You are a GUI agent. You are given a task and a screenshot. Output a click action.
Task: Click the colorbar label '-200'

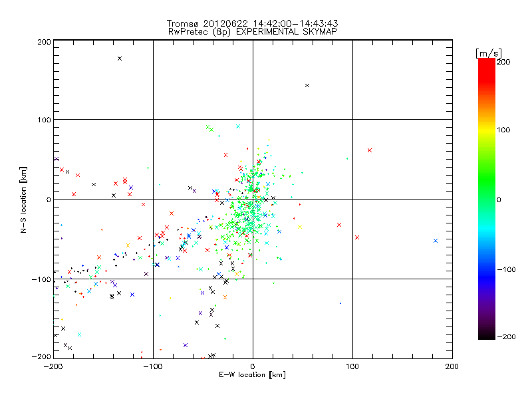pos(506,336)
